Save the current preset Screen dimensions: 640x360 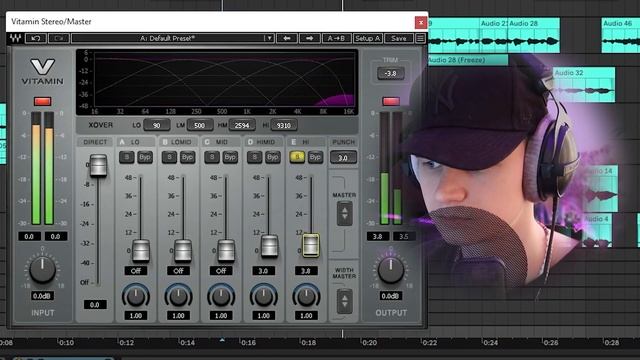(x=399, y=38)
